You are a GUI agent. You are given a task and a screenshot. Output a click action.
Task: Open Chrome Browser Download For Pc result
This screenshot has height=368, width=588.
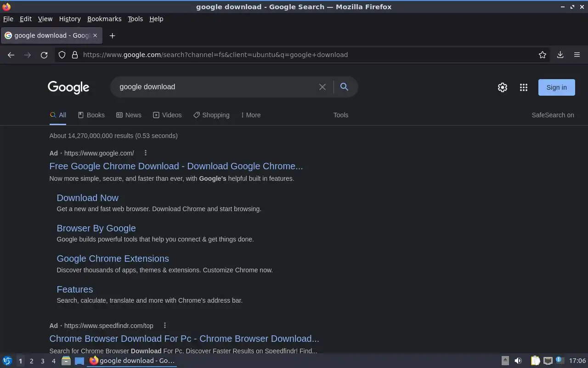coord(184,339)
